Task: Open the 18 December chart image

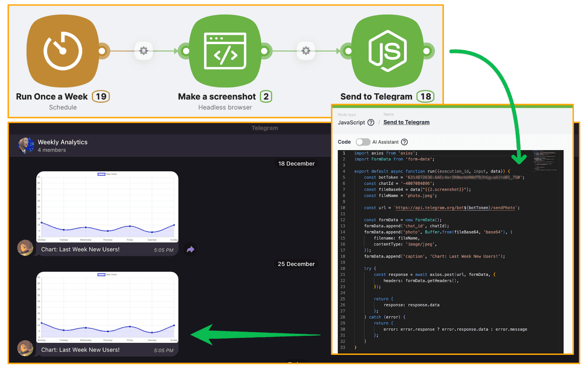Action: pyautogui.click(x=107, y=206)
